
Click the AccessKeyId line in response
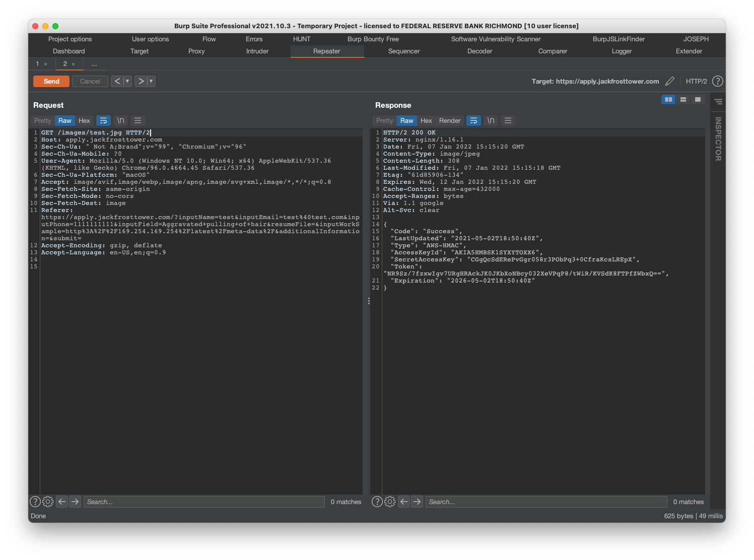coord(466,252)
